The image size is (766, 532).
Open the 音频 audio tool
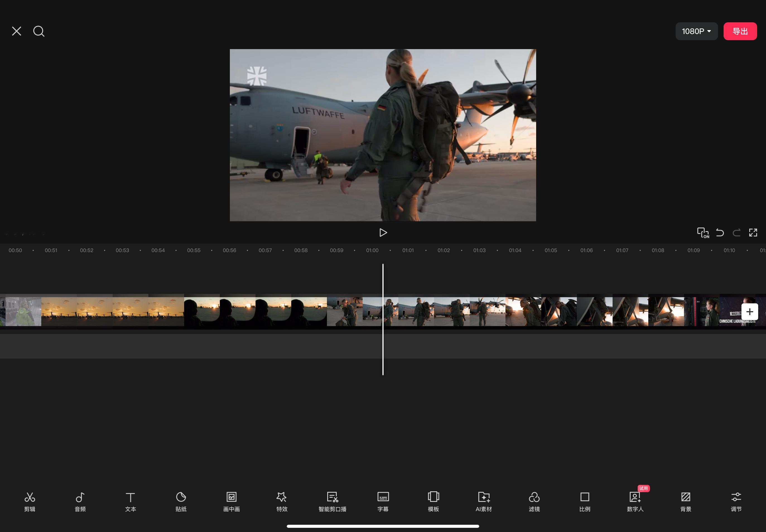tap(80, 502)
